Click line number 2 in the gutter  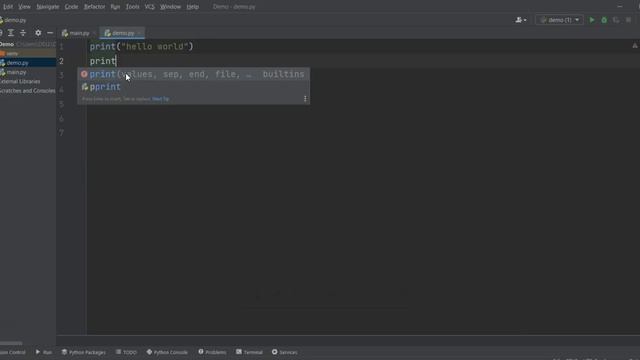pos(61,61)
